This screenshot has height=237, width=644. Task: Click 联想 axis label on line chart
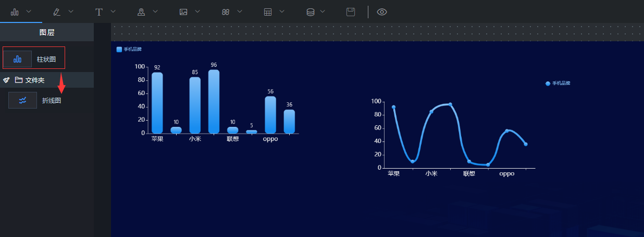click(x=469, y=173)
